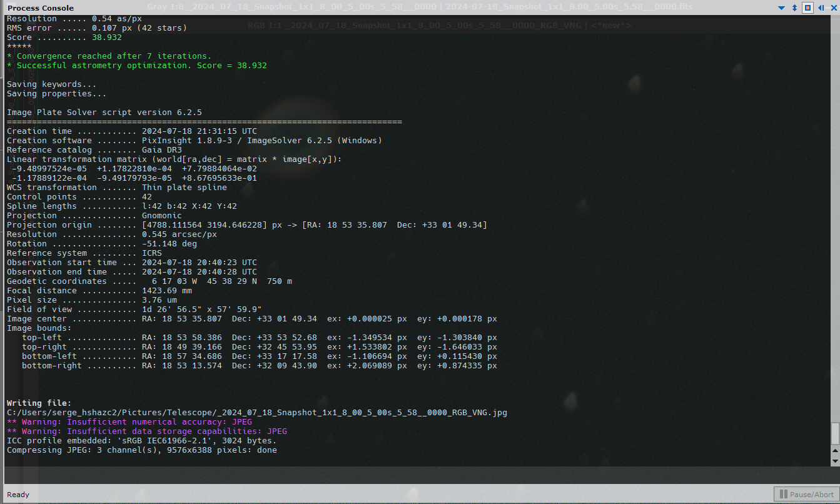Click the 'Control points' line
Screen dimensions: 840x504
79,197
